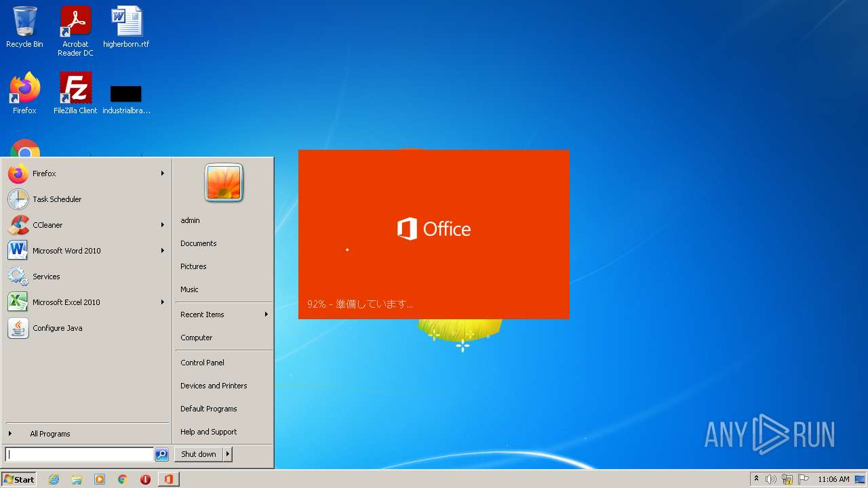Open Computer from the Start menu
Viewport: 868px width, 488px height.
196,338
